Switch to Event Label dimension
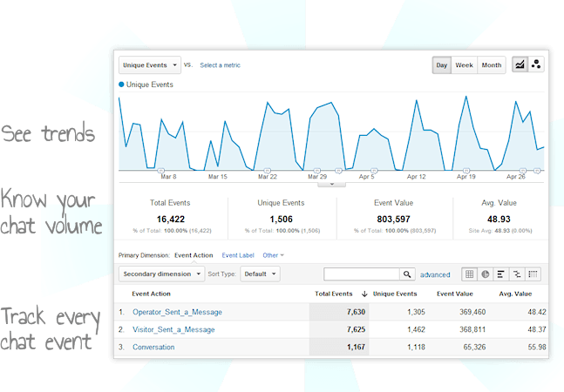The height and width of the screenshot is (392, 564). click(x=238, y=255)
